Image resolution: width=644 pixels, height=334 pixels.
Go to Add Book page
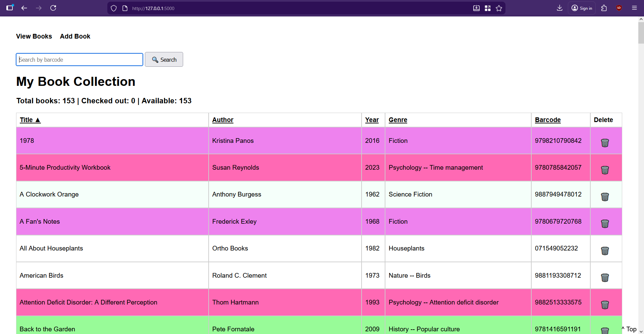[75, 36]
